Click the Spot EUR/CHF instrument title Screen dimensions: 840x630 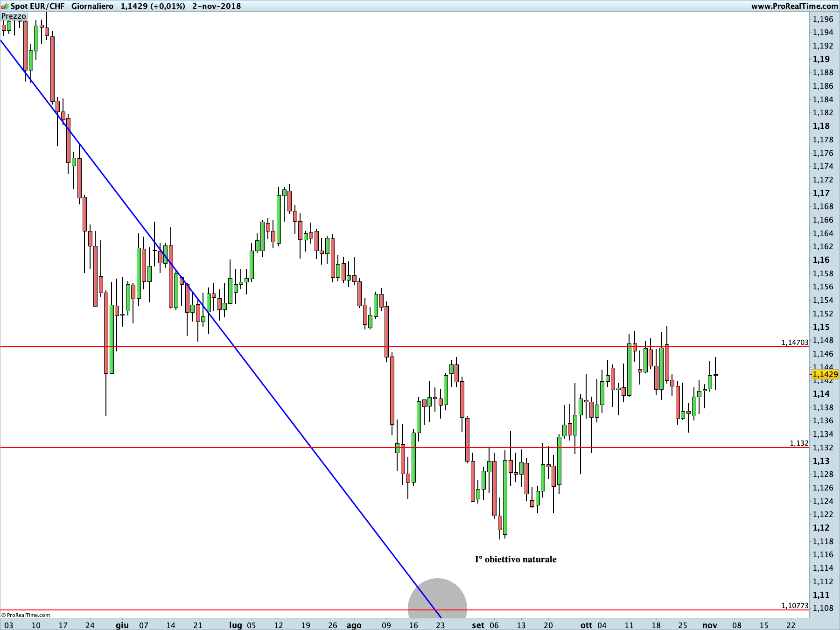[x=38, y=6]
